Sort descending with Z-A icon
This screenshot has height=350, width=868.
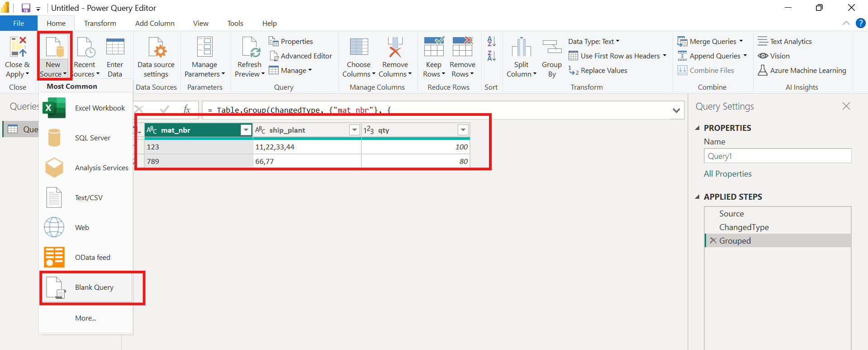point(492,56)
